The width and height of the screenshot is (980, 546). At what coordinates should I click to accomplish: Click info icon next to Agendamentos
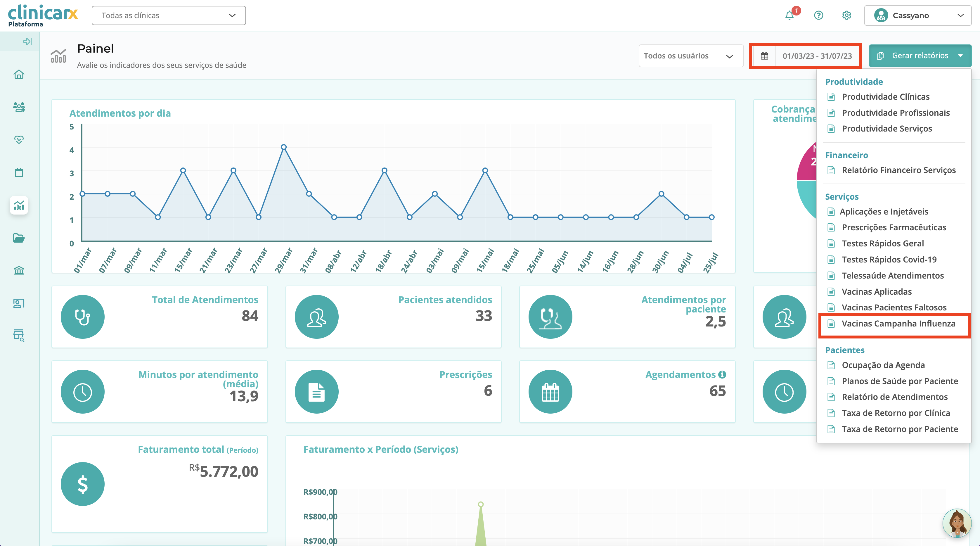point(722,374)
